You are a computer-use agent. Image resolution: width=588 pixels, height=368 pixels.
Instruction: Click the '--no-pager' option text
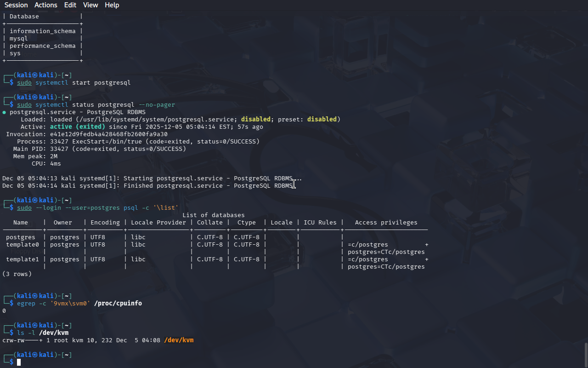(157, 105)
